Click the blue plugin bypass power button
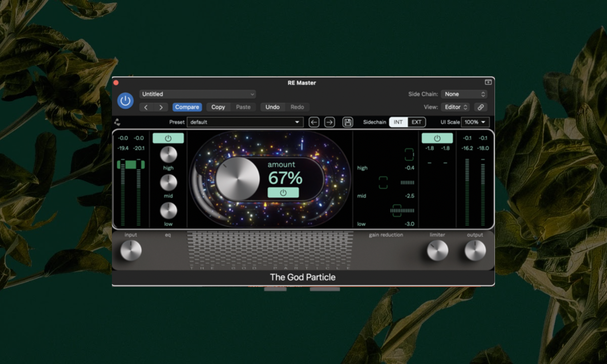 click(x=125, y=101)
